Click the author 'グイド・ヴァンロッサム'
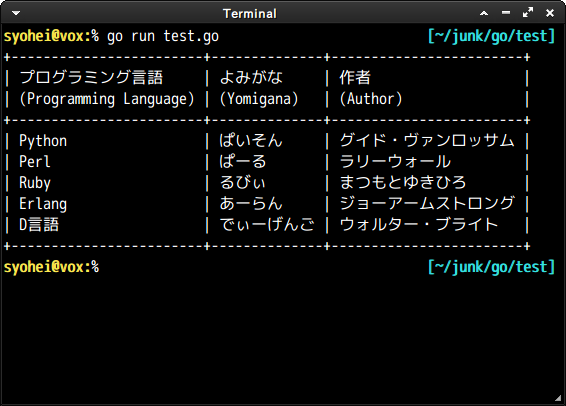Viewport: 566px width, 406px height. point(427,140)
